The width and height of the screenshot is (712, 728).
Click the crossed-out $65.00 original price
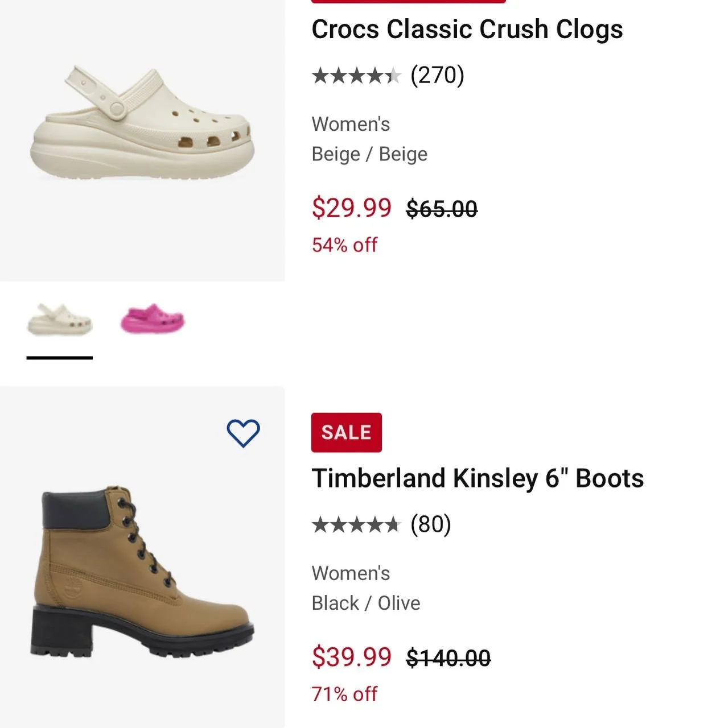click(442, 209)
